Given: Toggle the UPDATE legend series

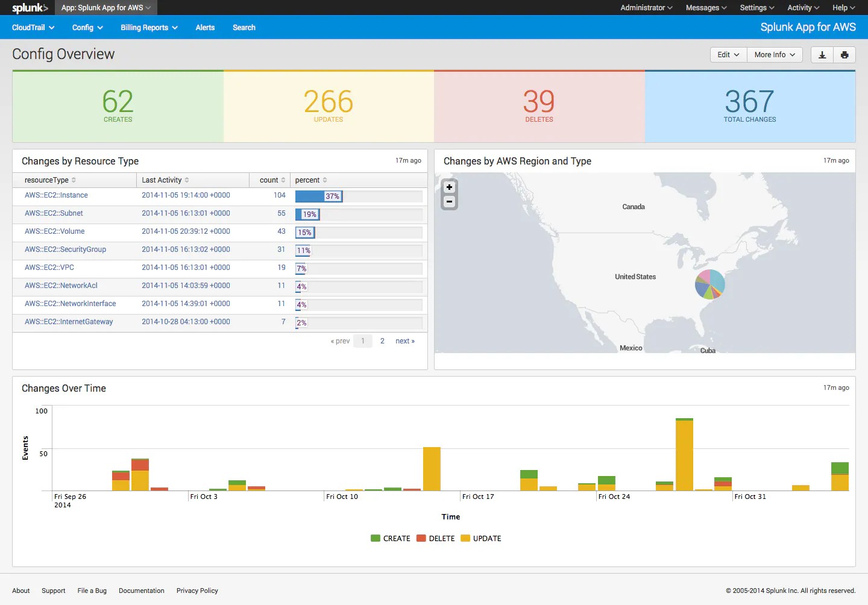Looking at the screenshot, I should (481, 539).
